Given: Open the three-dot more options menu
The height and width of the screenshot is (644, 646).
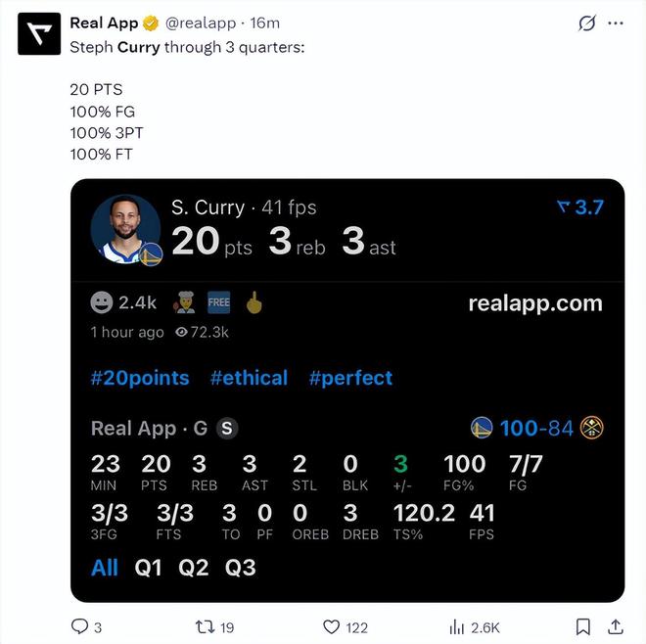Looking at the screenshot, I should [x=616, y=23].
